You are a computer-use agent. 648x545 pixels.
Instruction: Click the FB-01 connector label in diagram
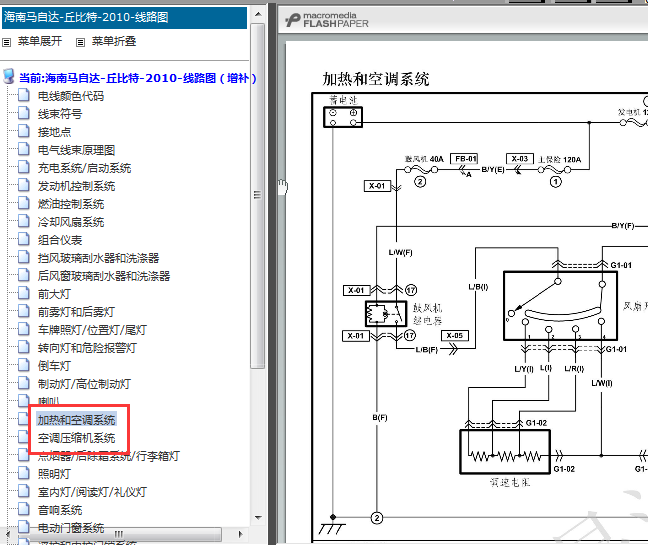pos(465,159)
